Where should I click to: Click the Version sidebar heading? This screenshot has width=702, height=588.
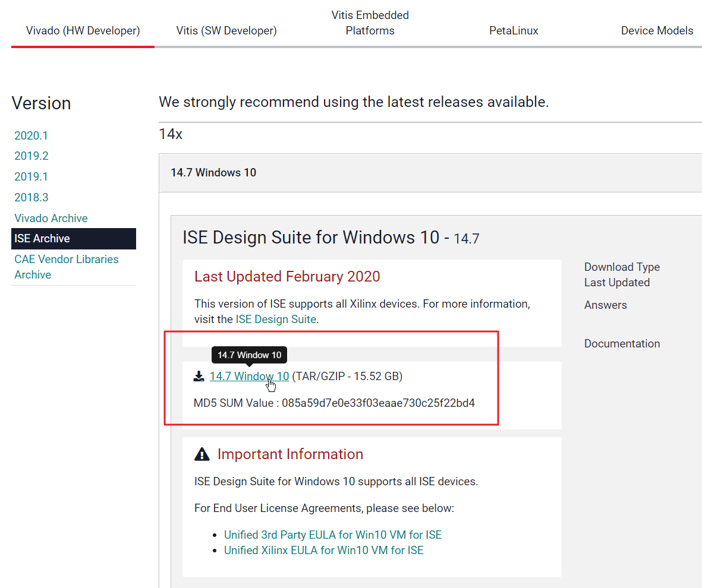point(41,103)
